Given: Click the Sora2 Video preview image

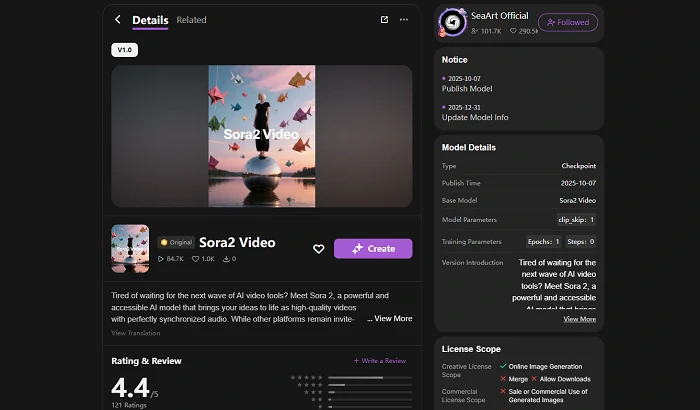Looking at the screenshot, I should 261,136.
